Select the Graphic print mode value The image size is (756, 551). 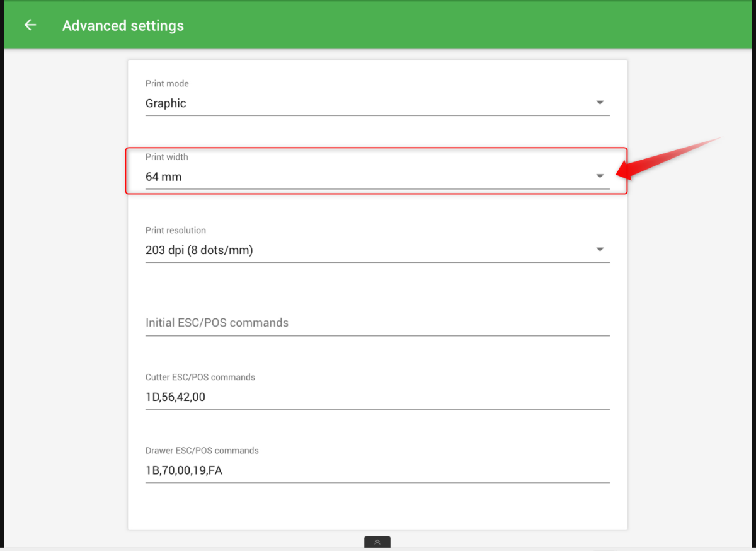click(x=166, y=103)
